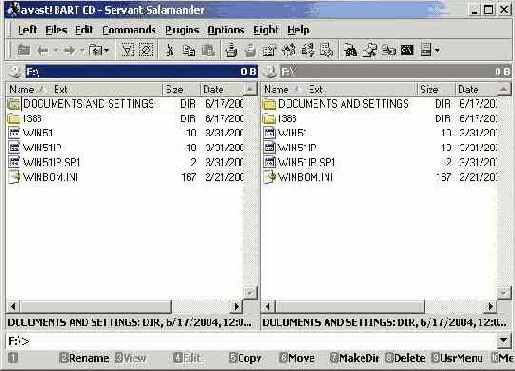Click the right panel F: path bar
Image resolution: width=515 pixels, height=371 pixels.
click(395, 72)
